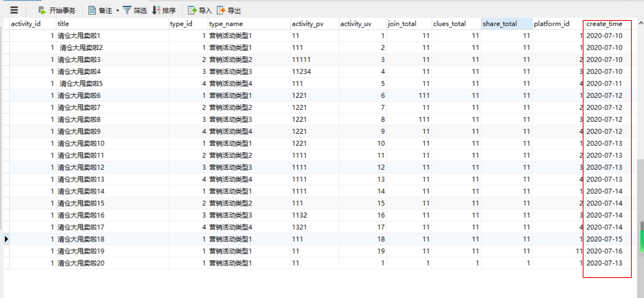Click share_total value 1 in 清仓大甩卖啦20 row

point(528,263)
